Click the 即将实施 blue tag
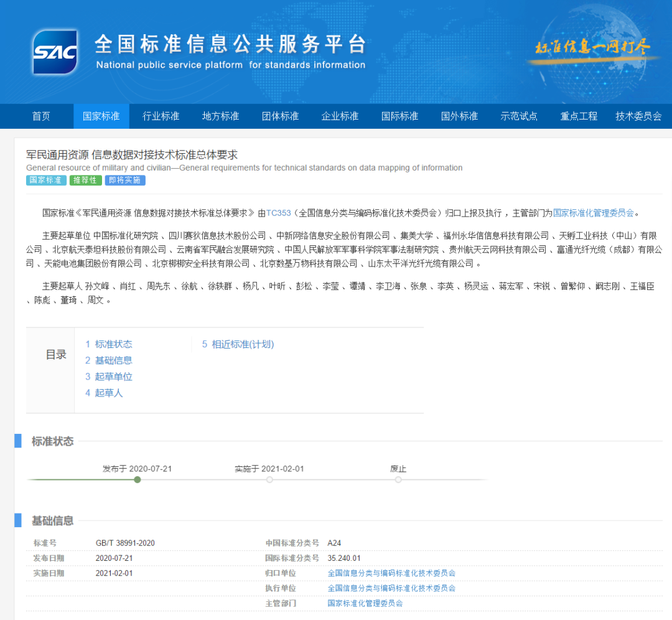This screenshot has height=620, width=672. (124, 180)
